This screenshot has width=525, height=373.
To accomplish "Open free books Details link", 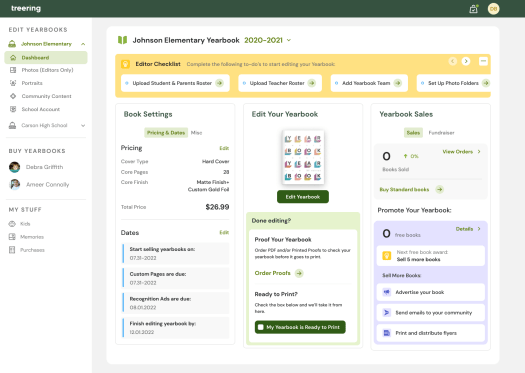I will click(468, 229).
